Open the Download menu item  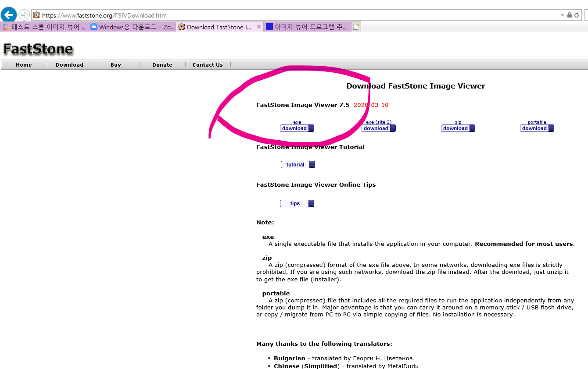[69, 65]
